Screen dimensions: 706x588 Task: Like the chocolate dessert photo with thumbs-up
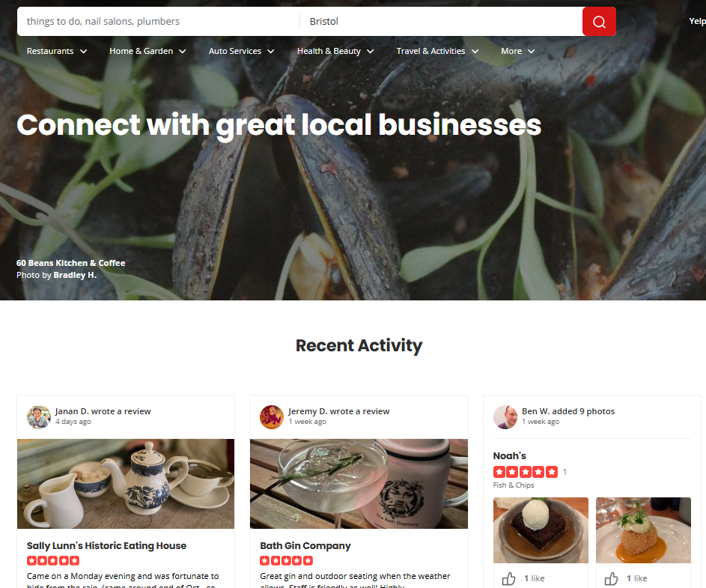pyautogui.click(x=509, y=578)
